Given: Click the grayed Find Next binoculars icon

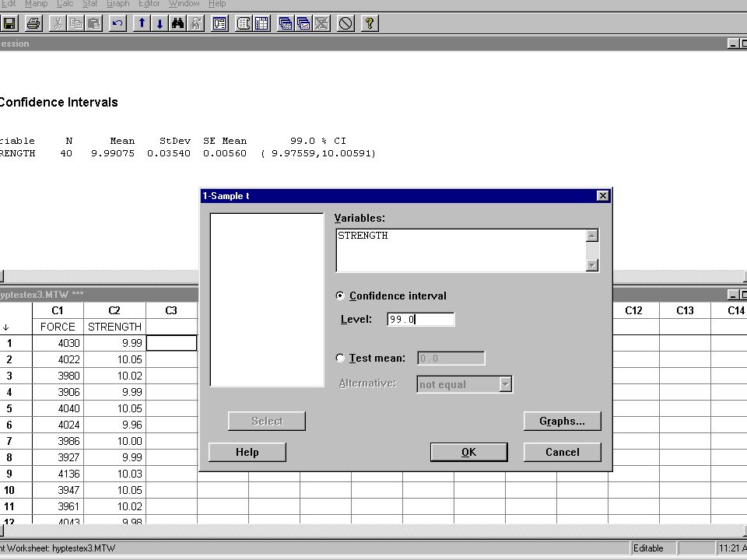Looking at the screenshot, I should [x=196, y=23].
